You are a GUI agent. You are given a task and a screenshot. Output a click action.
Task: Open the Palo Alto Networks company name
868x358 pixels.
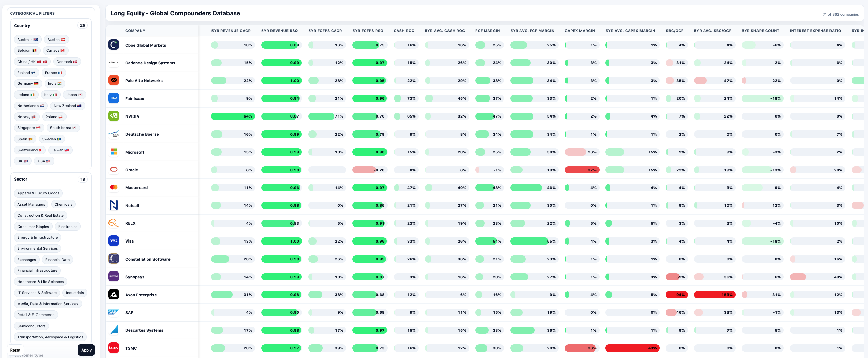(144, 81)
